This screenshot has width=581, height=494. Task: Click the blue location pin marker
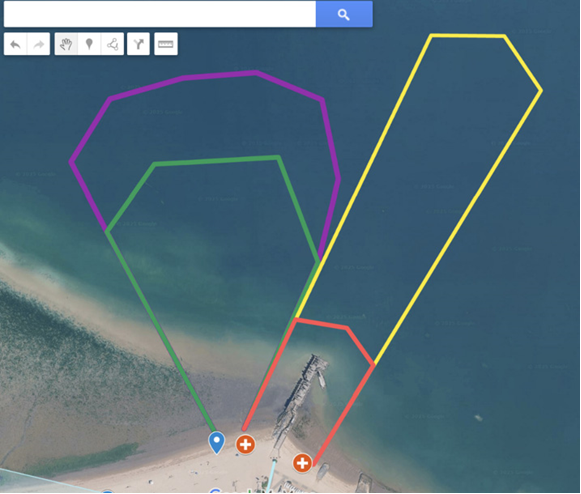216,442
